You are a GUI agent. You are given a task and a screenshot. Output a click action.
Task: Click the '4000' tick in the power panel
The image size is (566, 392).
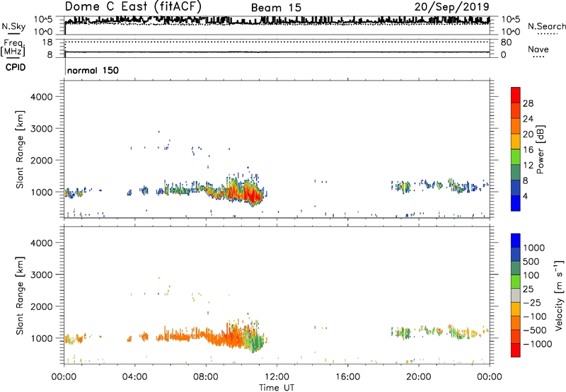pyautogui.click(x=42, y=97)
